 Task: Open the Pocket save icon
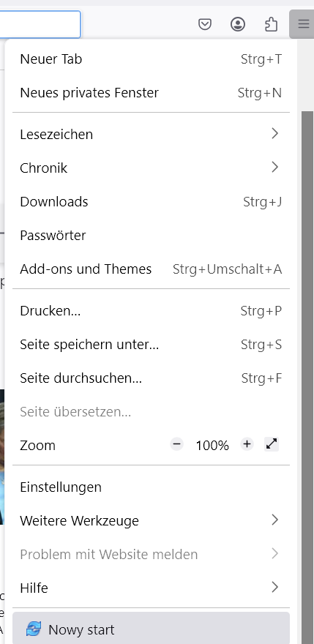tap(205, 25)
